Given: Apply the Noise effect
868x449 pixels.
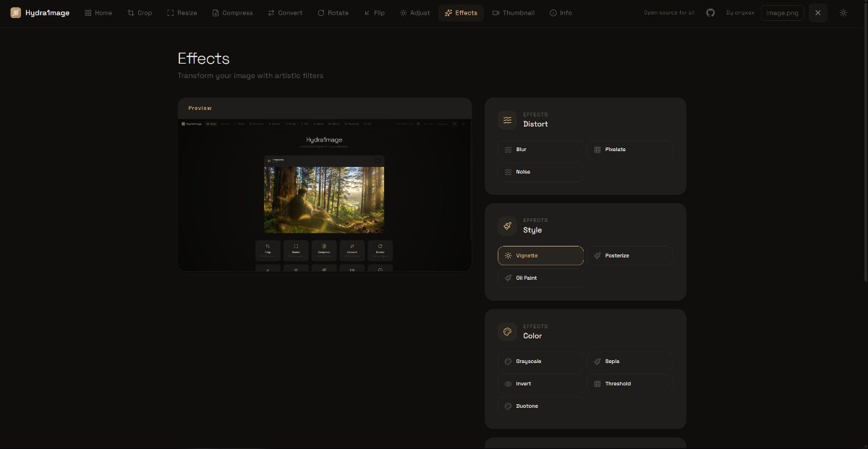Looking at the screenshot, I should pos(540,172).
